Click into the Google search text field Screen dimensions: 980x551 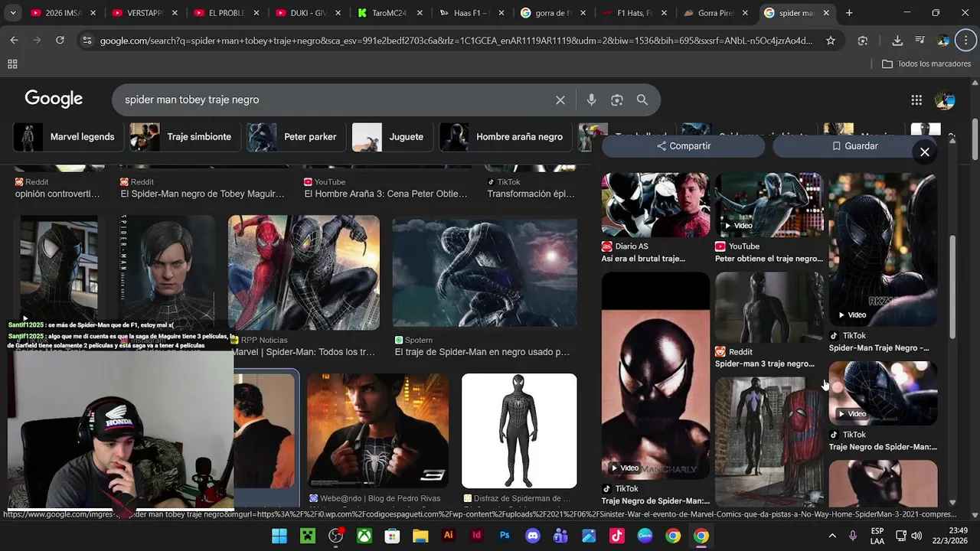[x=333, y=99]
